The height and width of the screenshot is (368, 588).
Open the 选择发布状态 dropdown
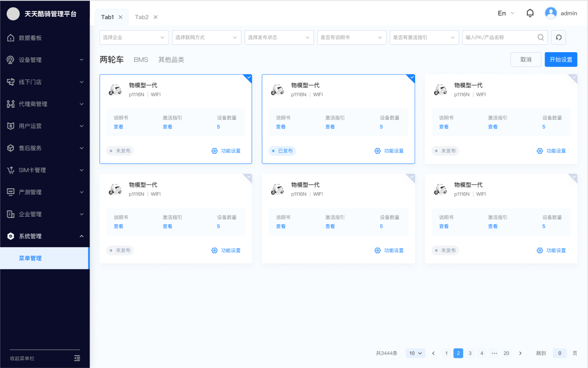[279, 37]
